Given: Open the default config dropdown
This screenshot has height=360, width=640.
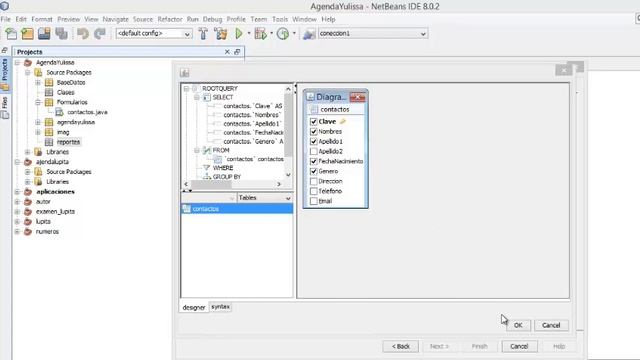Looking at the screenshot, I should (x=187, y=34).
